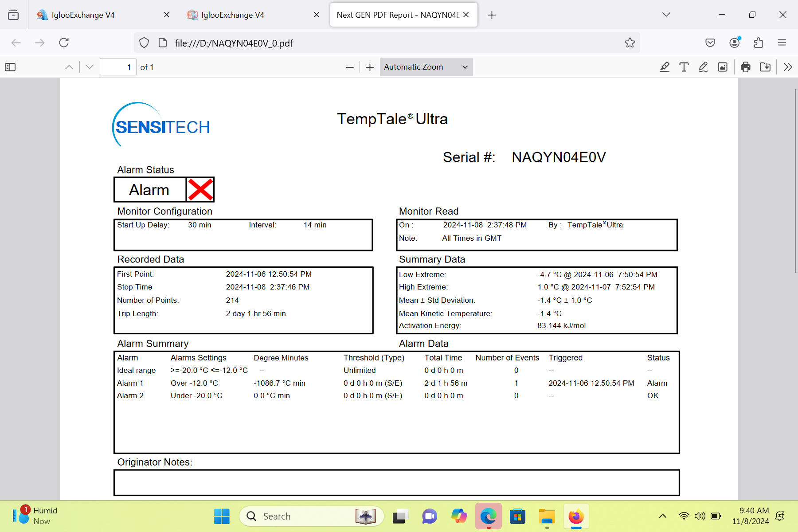Click the Activation Energy 83.144 kJ/mol value
Viewport: 798px width, 532px height.
[x=561, y=326]
